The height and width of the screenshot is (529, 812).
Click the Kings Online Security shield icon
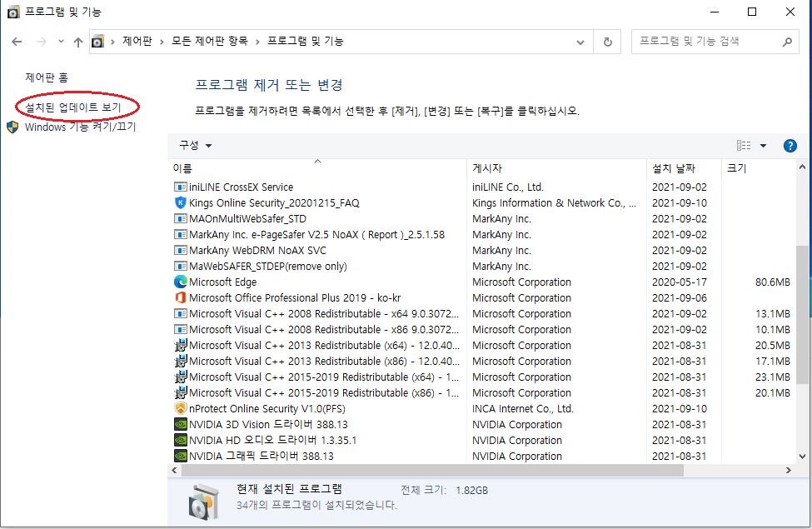180,202
